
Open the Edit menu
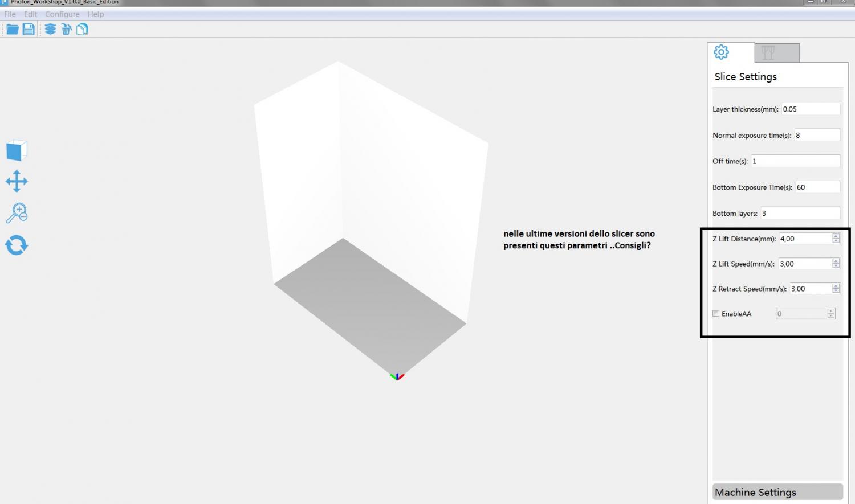point(30,14)
